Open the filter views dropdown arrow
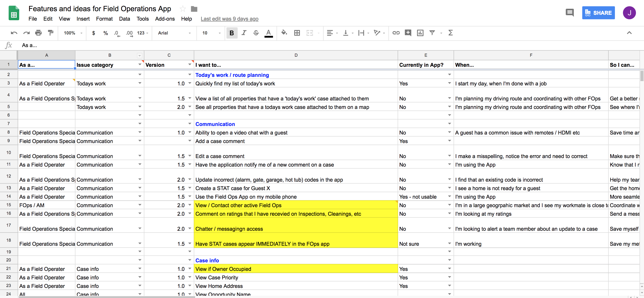The width and height of the screenshot is (644, 298). (441, 33)
